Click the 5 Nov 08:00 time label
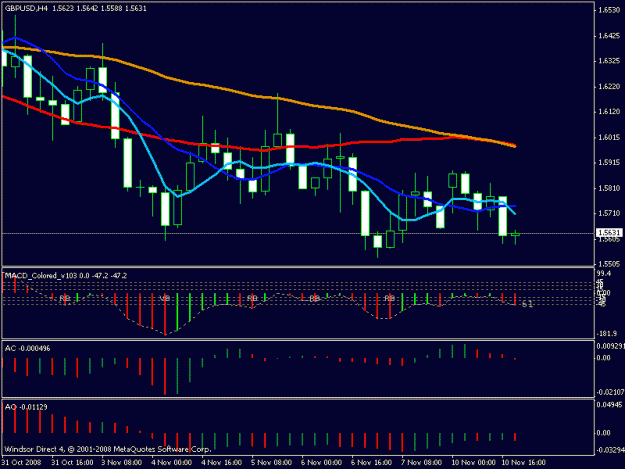Screen dimensions: 625x469 (x=271, y=462)
